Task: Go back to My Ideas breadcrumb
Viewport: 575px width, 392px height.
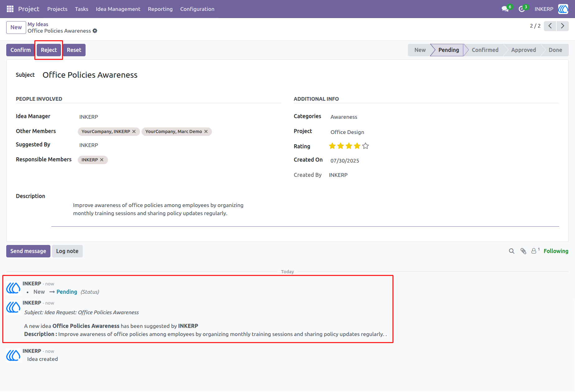Action: click(x=38, y=24)
